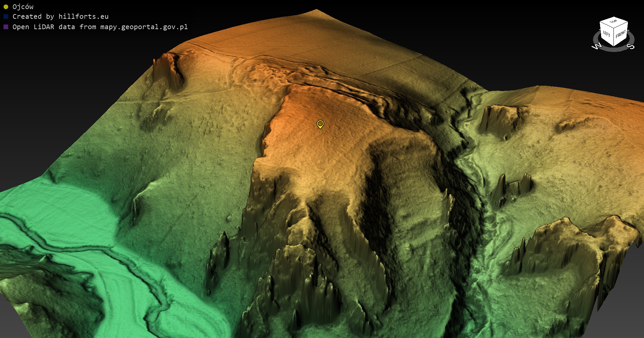Open the hillforts.eu credit text
This screenshot has width=644, height=338.
pos(84,16)
